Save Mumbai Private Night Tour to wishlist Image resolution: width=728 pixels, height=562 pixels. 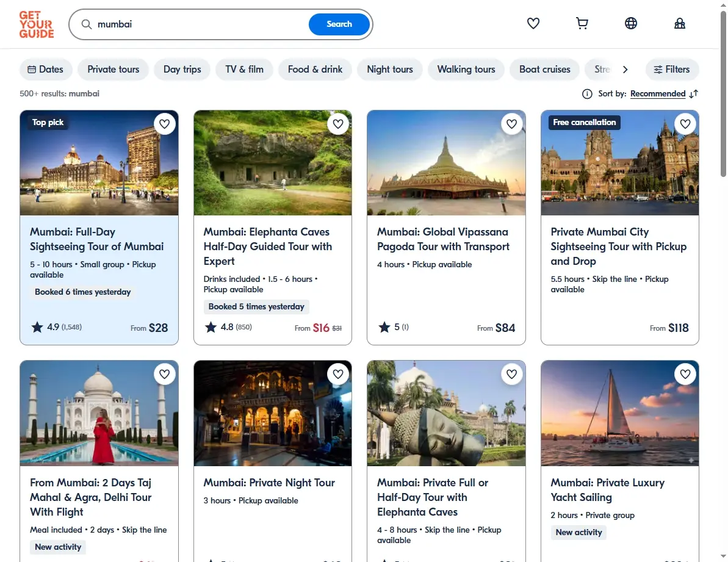(x=338, y=374)
